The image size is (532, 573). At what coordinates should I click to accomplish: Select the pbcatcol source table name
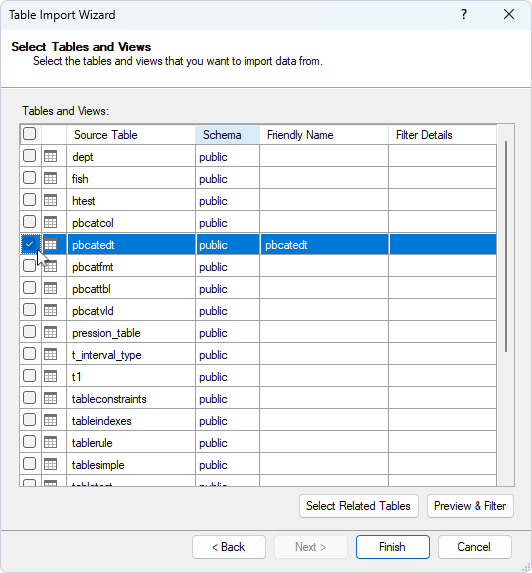point(93,223)
